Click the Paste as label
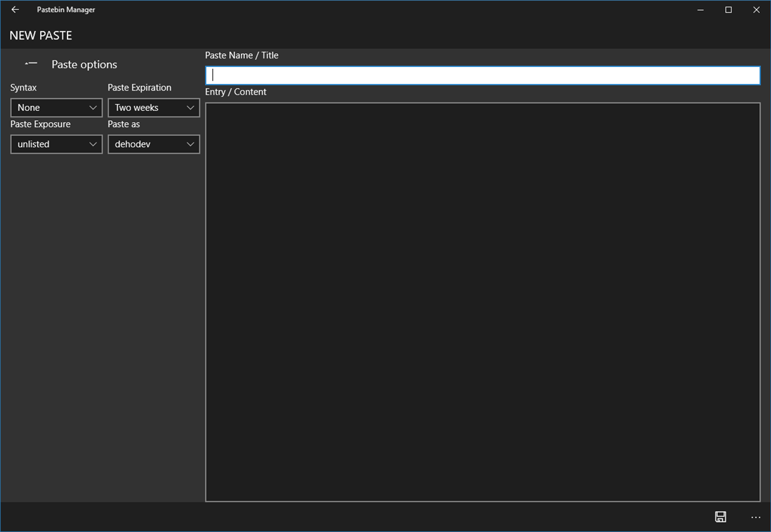The width and height of the screenshot is (771, 532). (x=124, y=124)
